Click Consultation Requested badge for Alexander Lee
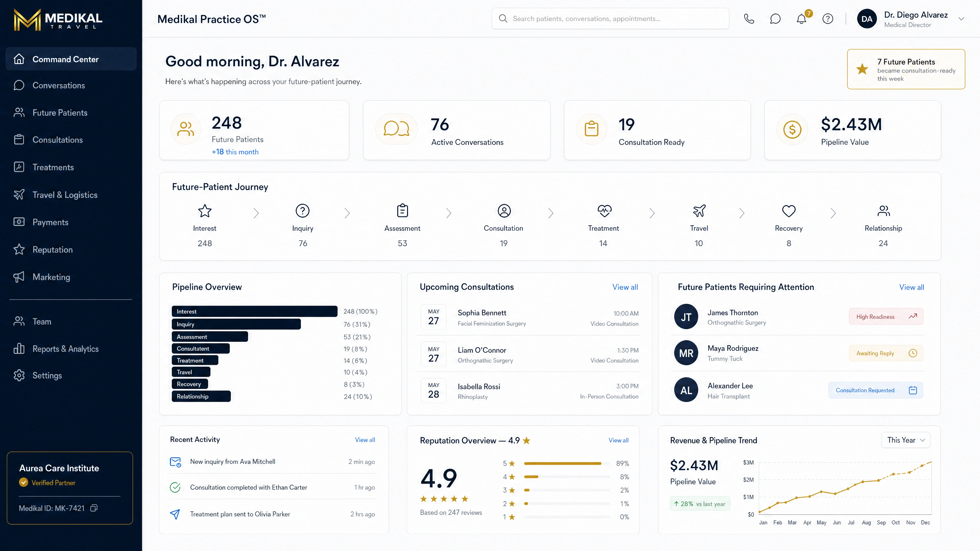 876,390
